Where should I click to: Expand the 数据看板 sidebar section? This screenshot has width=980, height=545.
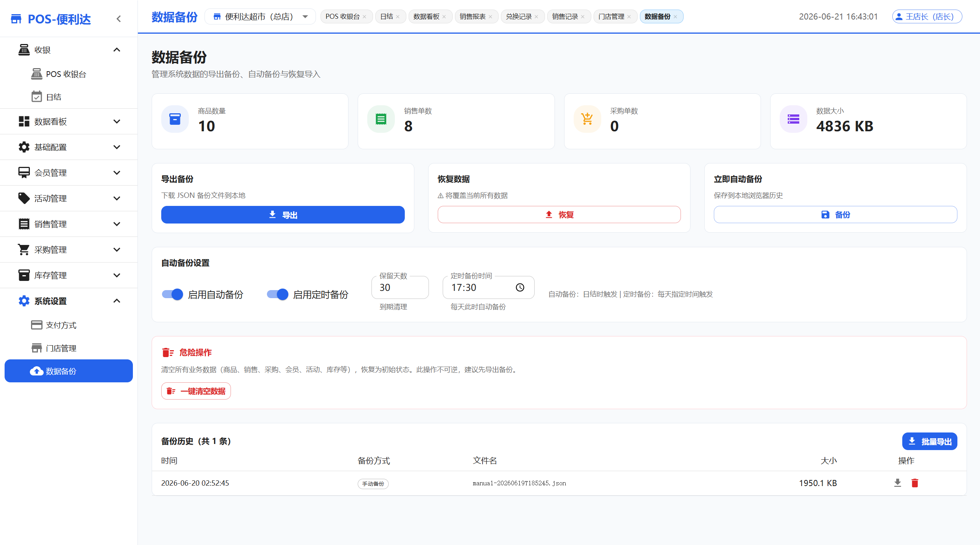[69, 122]
